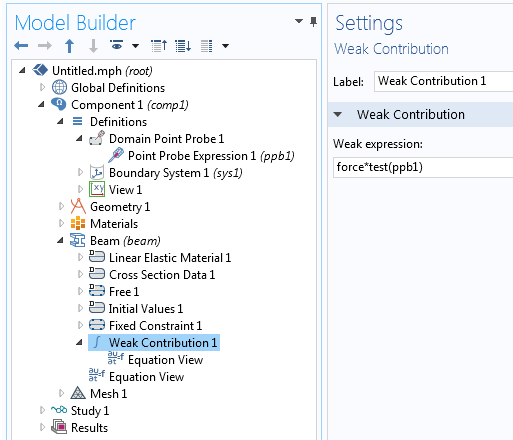The image size is (513, 440).
Task: Click the Label text field
Action: (x=444, y=81)
